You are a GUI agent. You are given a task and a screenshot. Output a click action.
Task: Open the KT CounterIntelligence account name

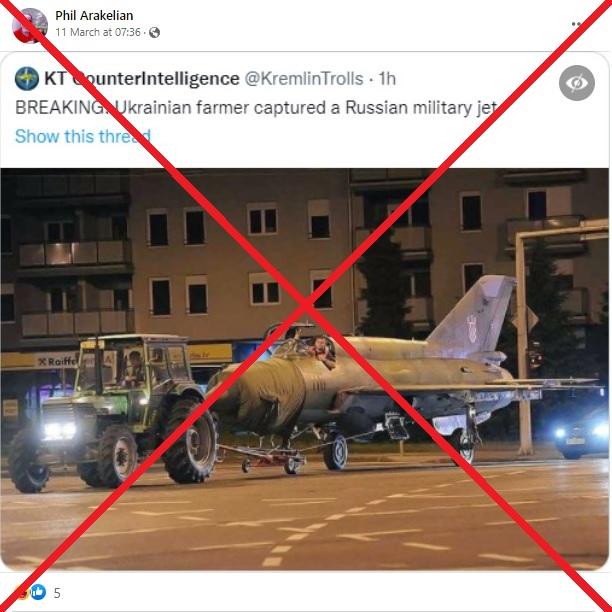click(x=142, y=78)
